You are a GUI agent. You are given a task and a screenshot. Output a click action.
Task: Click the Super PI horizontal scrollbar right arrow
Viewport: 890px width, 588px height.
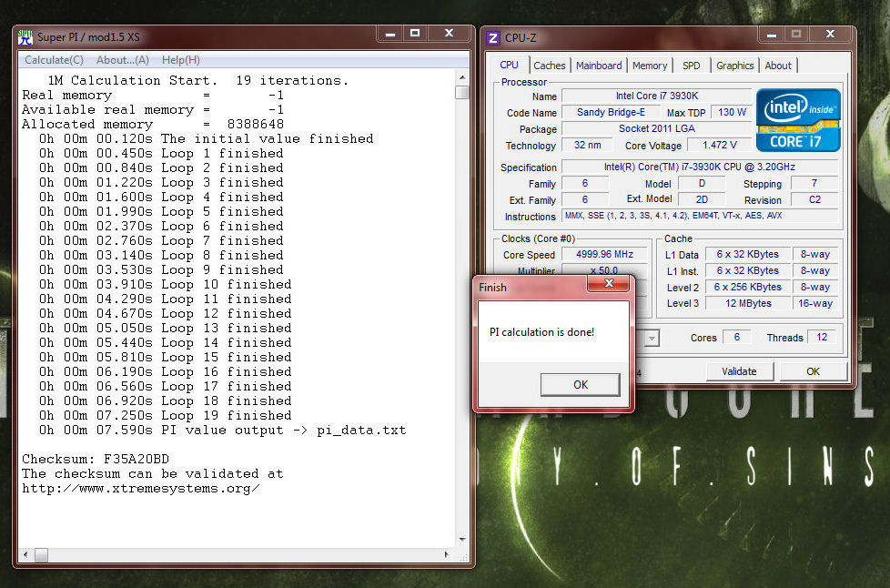click(447, 554)
